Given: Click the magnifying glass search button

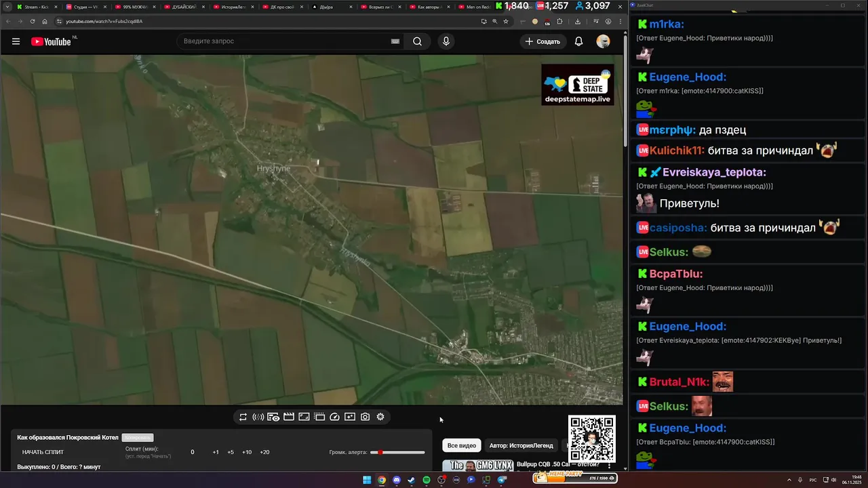Looking at the screenshot, I should pyautogui.click(x=417, y=41).
